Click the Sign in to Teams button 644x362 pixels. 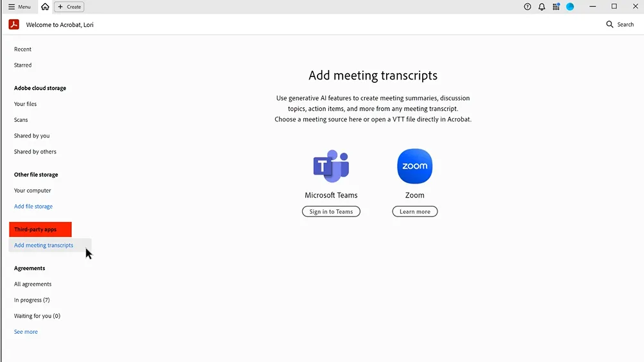(x=331, y=212)
